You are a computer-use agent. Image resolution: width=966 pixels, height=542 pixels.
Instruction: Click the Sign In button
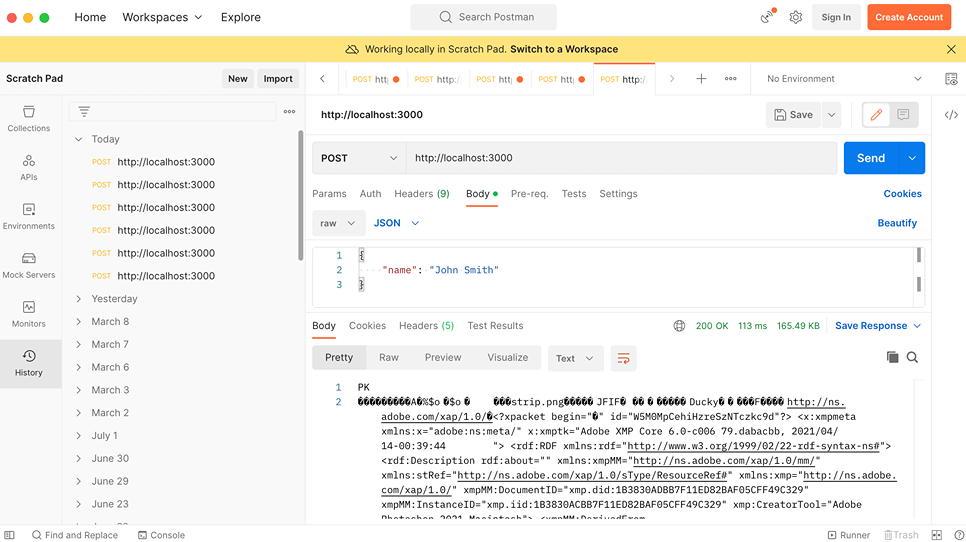pyautogui.click(x=836, y=17)
